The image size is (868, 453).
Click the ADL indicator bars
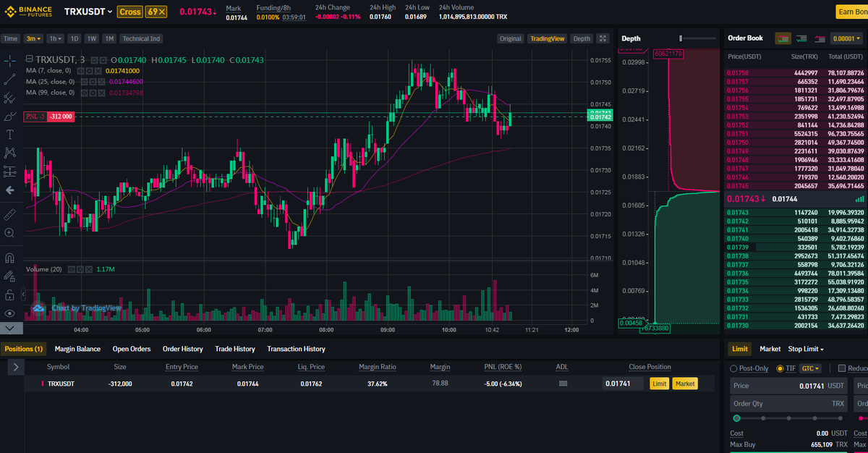point(562,384)
